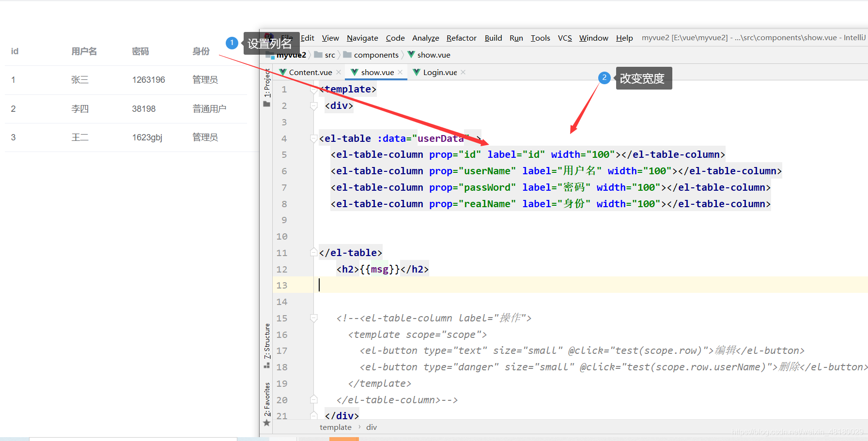
Task: Close the show.vue tab
Action: pyautogui.click(x=400, y=72)
